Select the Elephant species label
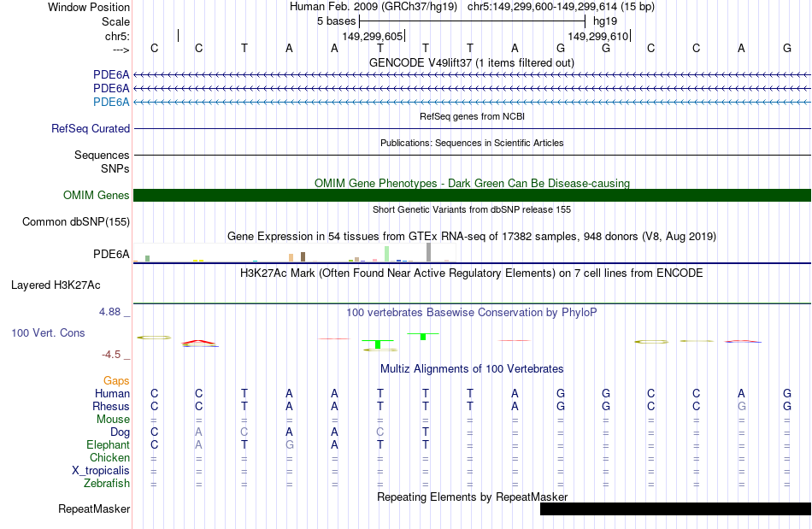 109,444
